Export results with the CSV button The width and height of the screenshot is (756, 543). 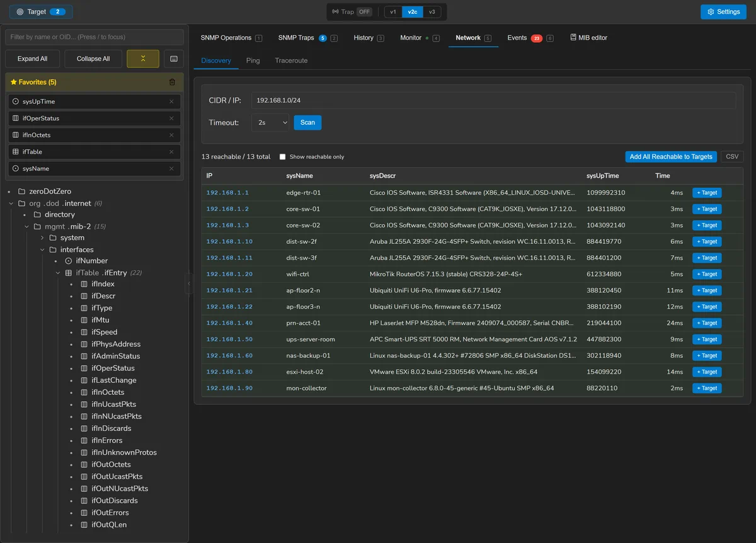pos(732,157)
